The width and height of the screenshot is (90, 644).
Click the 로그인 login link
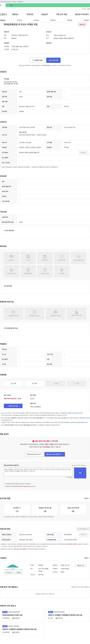(84, 9)
